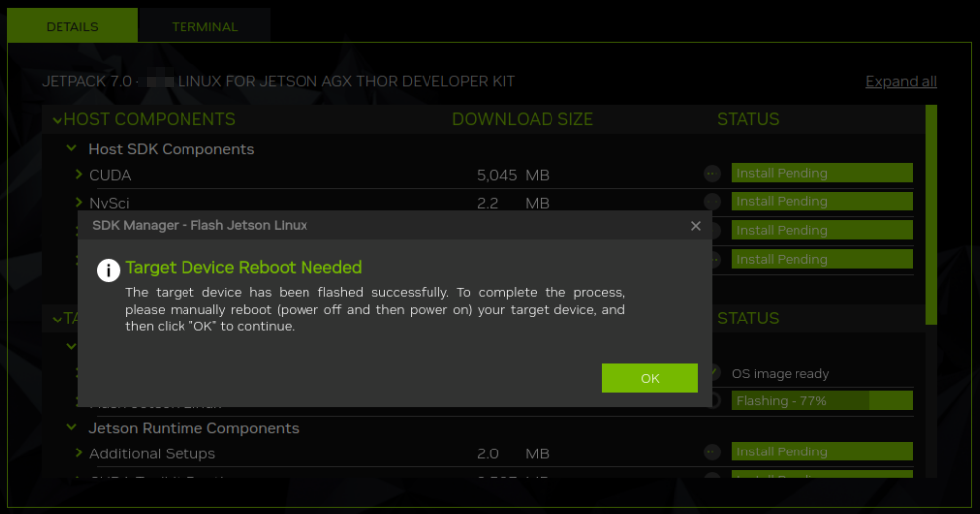Collapse Jetson Runtime Components group

pyautogui.click(x=71, y=427)
